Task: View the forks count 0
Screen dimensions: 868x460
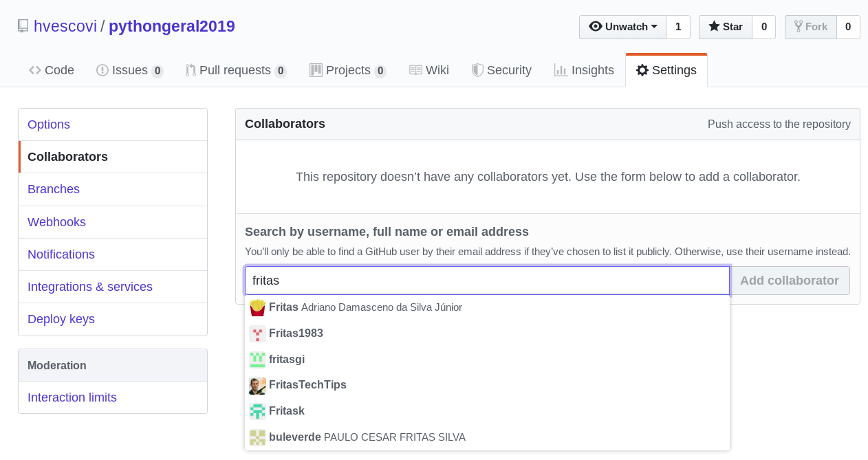Action: pyautogui.click(x=848, y=27)
